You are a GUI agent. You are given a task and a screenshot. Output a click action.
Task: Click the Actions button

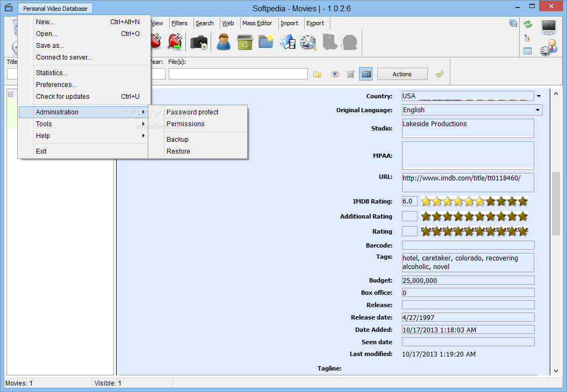[x=402, y=74]
